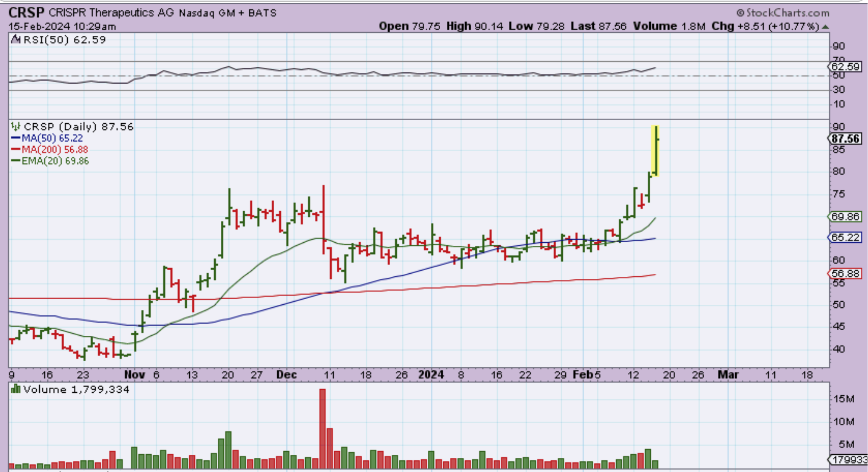This screenshot has height=472, width=868.
Task: Click the up triangle next to Chg +10.77%
Action: point(825,27)
